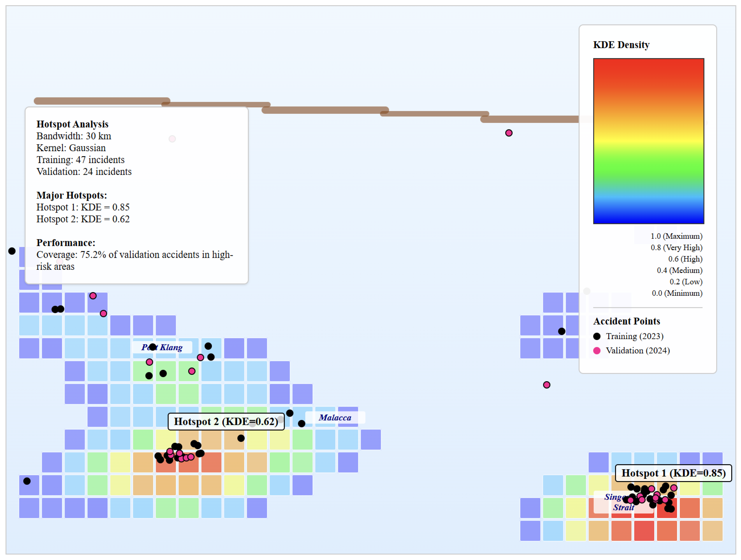Click isolated pink point right of Malacca
Image resolution: width=741 pixels, height=560 pixels.
(546, 385)
